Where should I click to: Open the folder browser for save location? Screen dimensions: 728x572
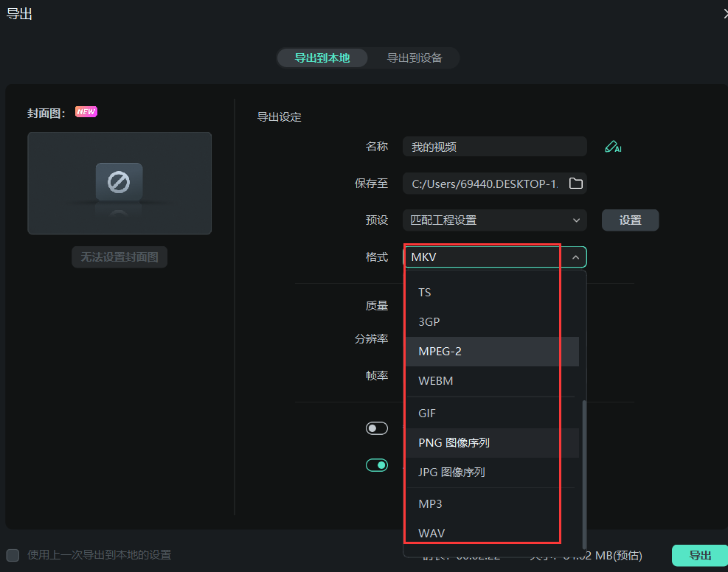click(x=576, y=184)
